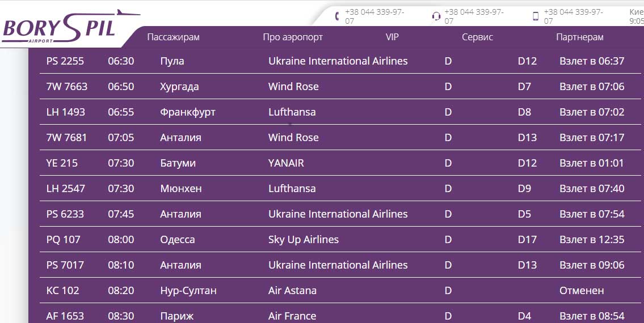
Task: Click gate D4 for Париж flight
Action: [524, 316]
